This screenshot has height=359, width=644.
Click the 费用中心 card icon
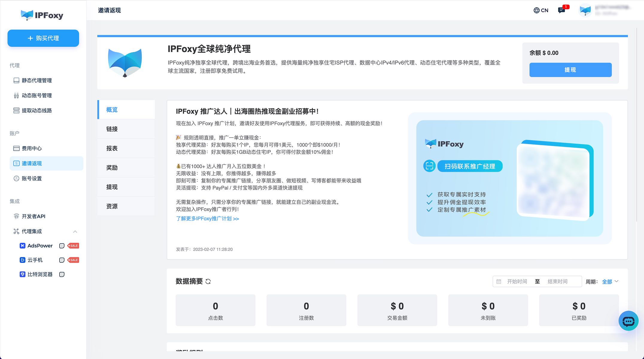16,148
